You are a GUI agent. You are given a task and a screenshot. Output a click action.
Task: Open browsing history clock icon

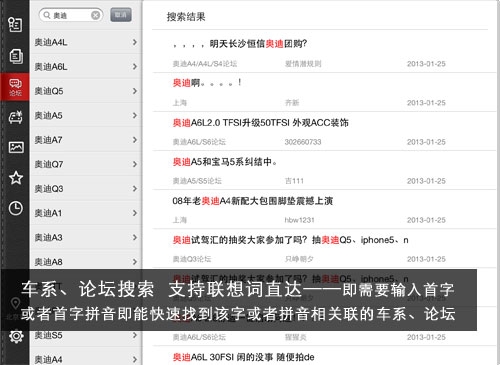16,208
